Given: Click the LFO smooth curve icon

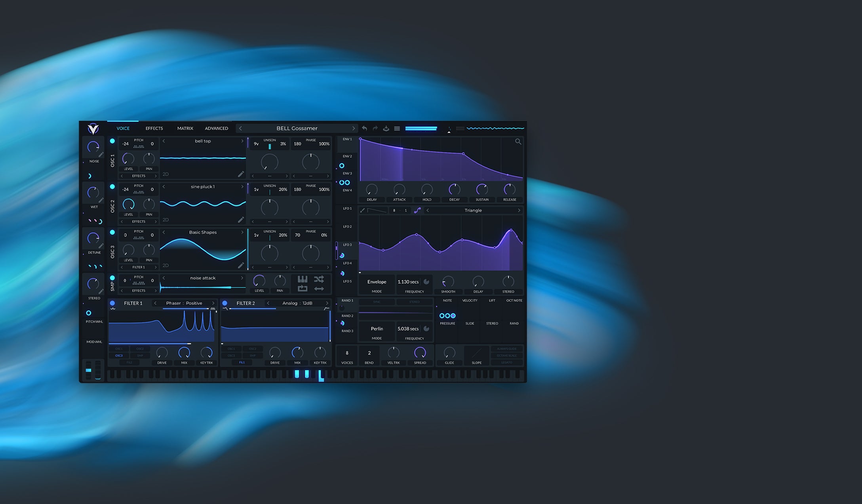Looking at the screenshot, I should tap(417, 210).
